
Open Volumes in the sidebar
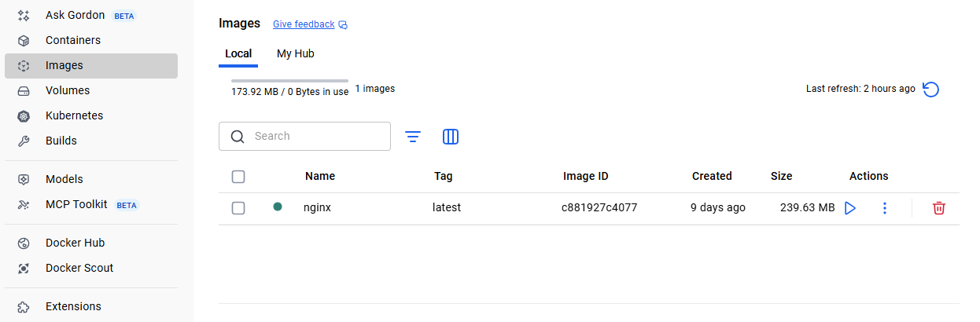tap(91, 90)
